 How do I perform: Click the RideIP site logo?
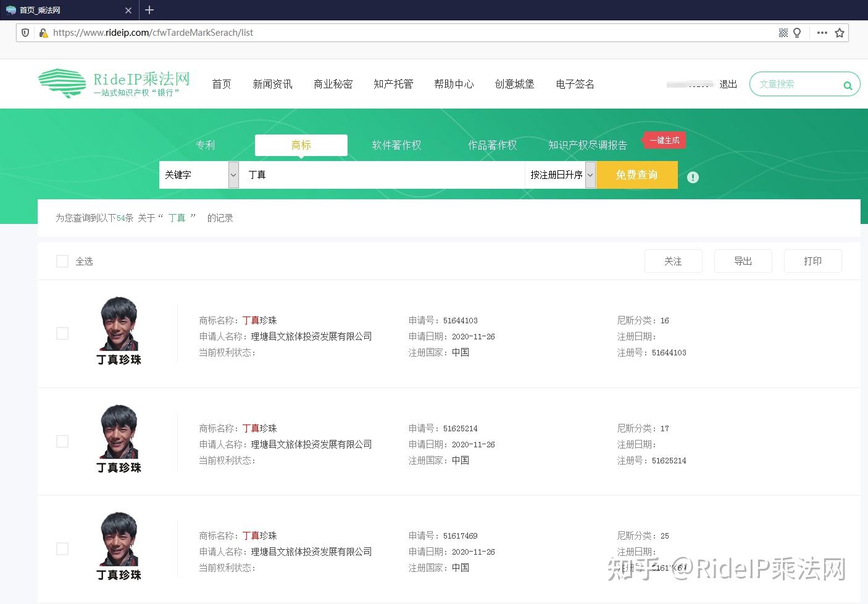click(x=114, y=83)
